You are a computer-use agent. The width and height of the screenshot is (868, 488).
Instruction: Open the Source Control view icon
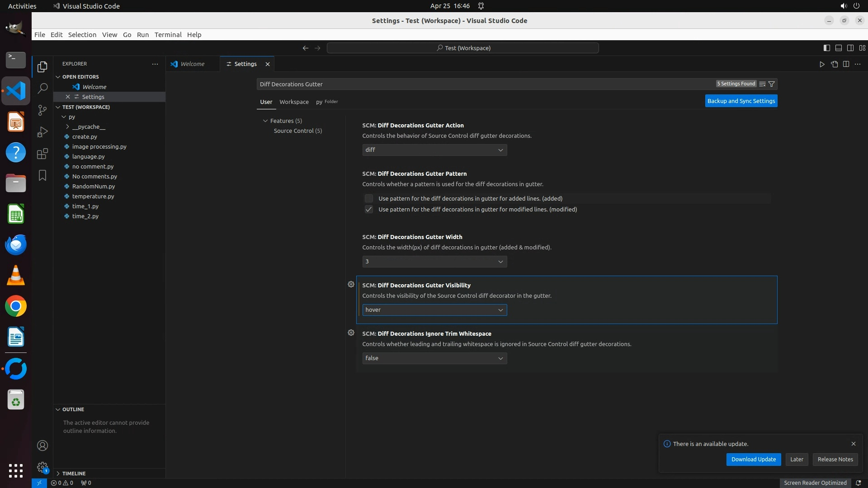(42, 110)
